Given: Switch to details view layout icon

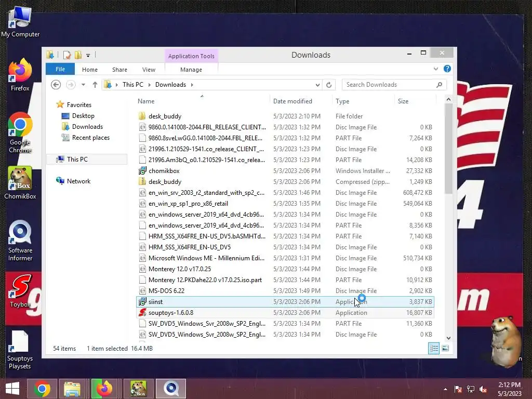Looking at the screenshot, I should coord(434,349).
